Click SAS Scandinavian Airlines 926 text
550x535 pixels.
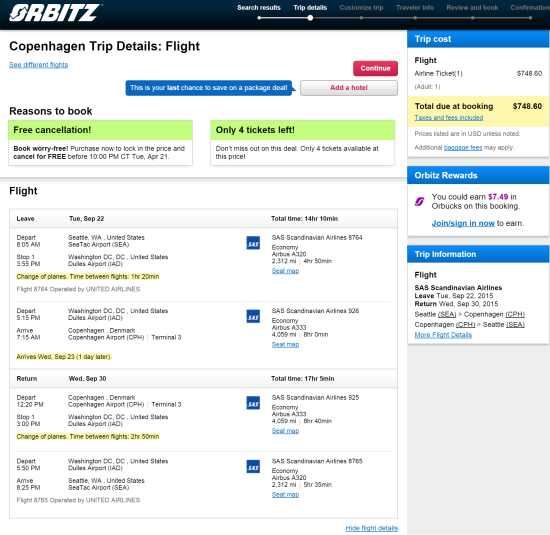tap(315, 311)
